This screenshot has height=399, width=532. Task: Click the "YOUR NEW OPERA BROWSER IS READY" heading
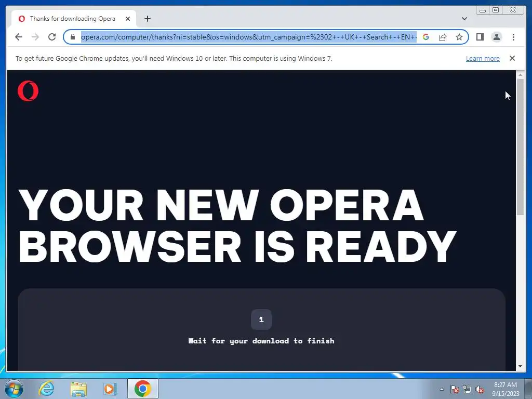tap(237, 225)
